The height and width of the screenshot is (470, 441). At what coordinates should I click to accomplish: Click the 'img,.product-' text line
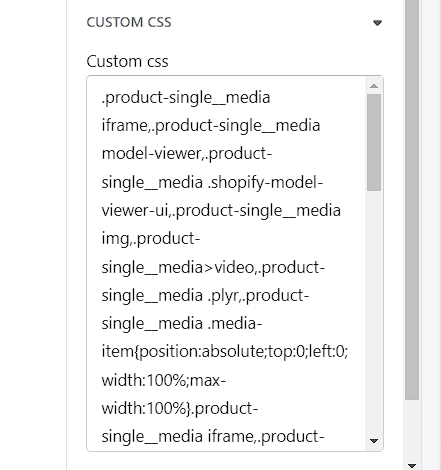[x=151, y=239]
